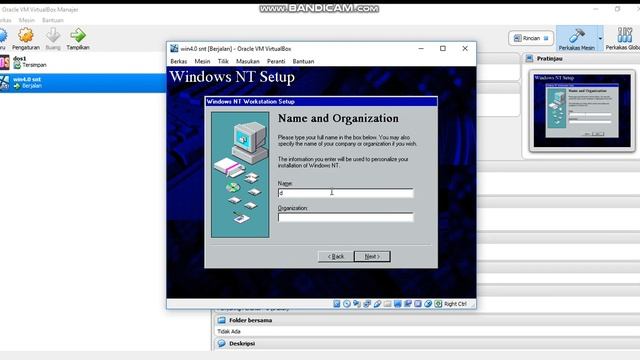Viewport: 640px width, 360px height.
Task: Click the video recording indicator icon
Action: point(407,304)
